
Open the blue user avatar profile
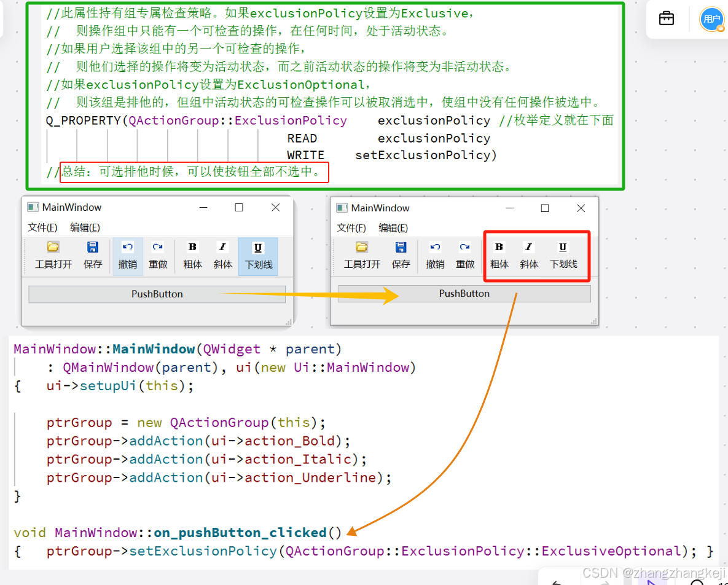[712, 20]
